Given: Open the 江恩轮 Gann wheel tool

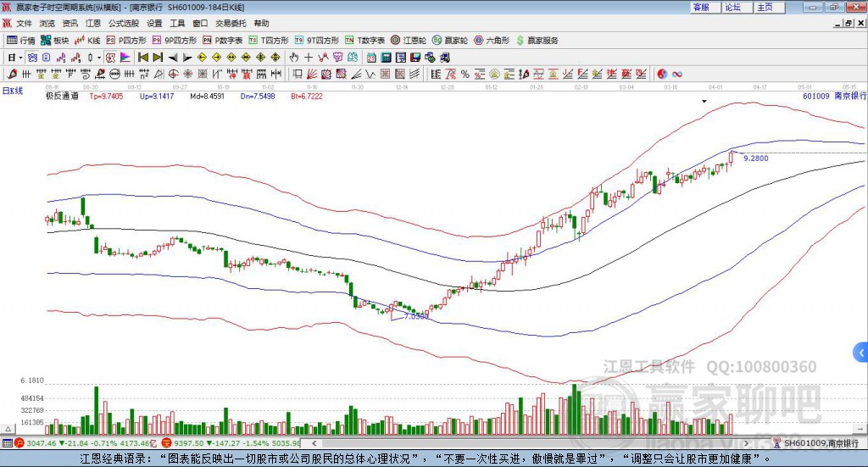Looking at the screenshot, I should (x=408, y=41).
